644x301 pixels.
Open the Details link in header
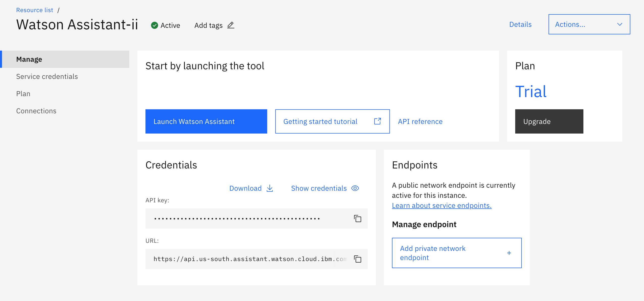click(520, 25)
